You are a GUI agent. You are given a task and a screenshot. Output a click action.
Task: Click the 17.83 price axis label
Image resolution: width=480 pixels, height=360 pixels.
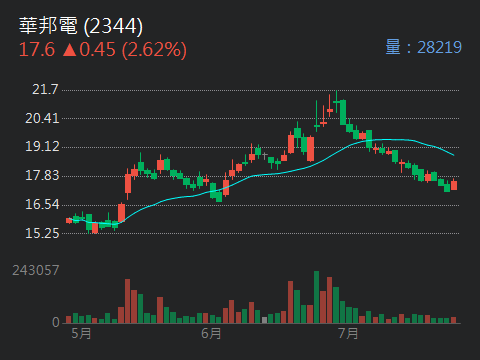click(x=42, y=176)
